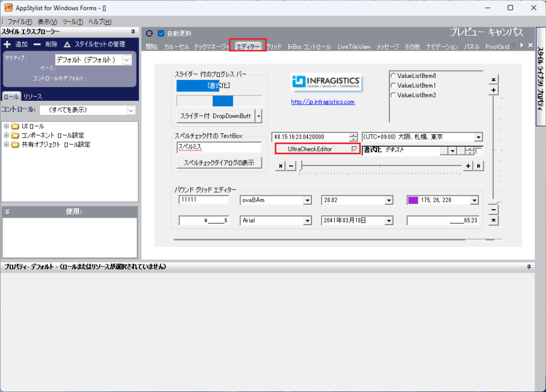Screen dimensions: 546x392
Task: Click the 追加 plus icon
Action: (x=7, y=44)
